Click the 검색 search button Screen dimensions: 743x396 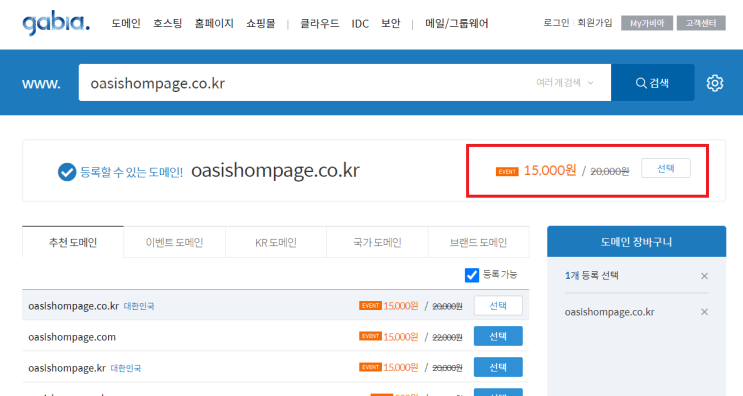(x=652, y=83)
